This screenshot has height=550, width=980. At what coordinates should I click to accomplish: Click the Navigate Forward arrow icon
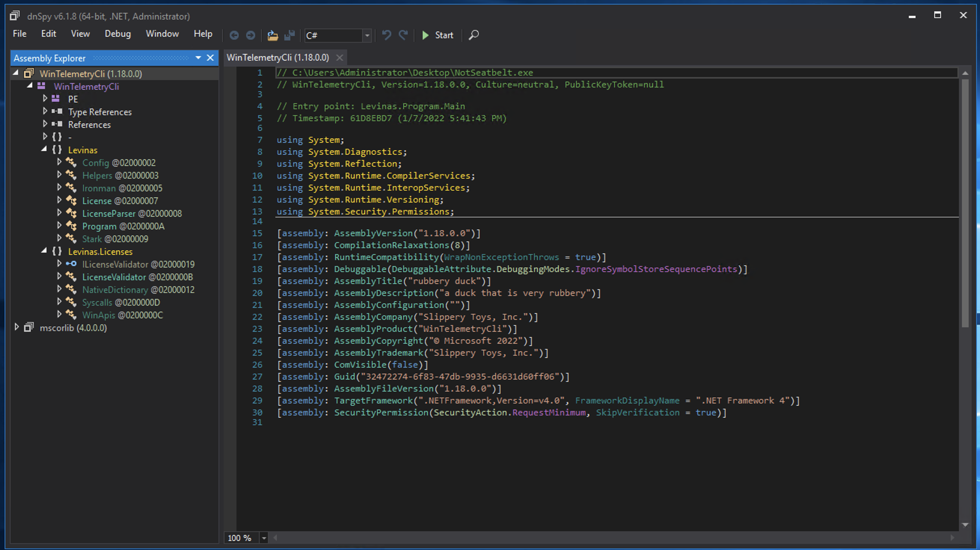[250, 35]
